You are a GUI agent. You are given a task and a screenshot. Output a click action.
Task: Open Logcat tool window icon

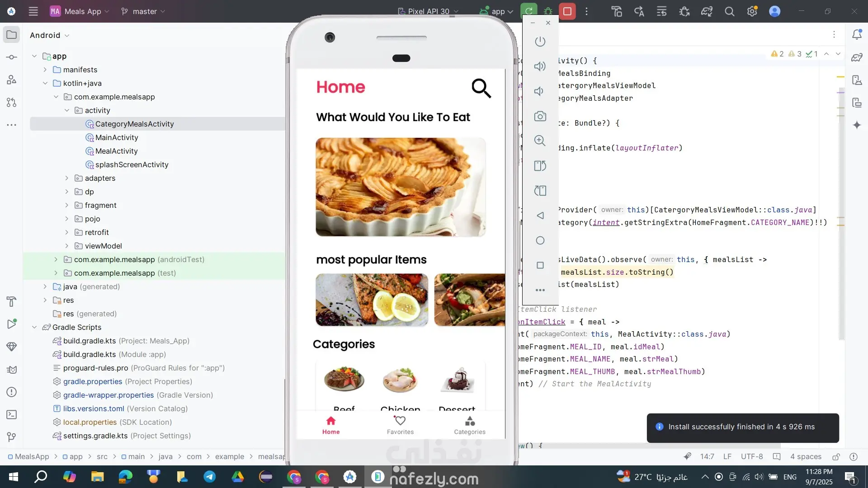coord(12,369)
